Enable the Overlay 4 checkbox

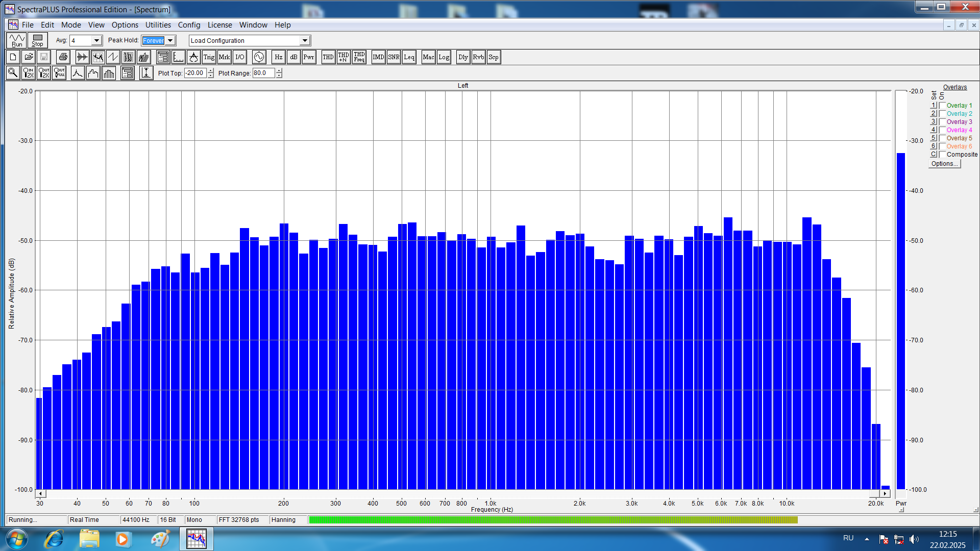[x=942, y=130]
